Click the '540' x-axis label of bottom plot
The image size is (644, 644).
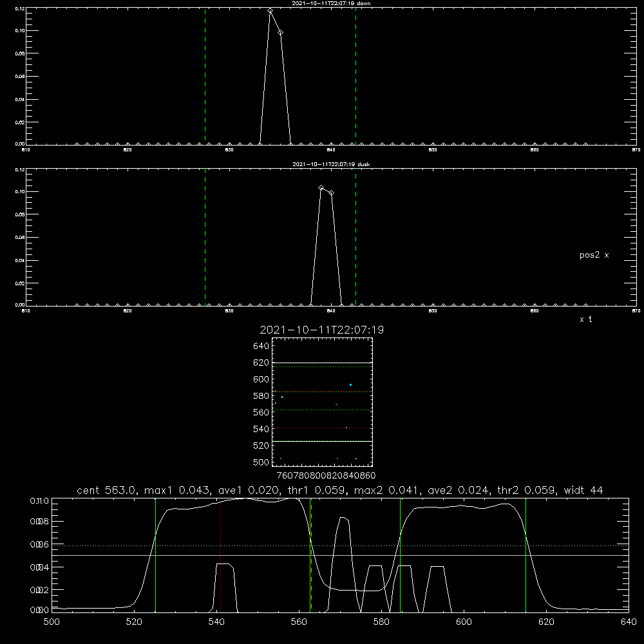point(216,621)
